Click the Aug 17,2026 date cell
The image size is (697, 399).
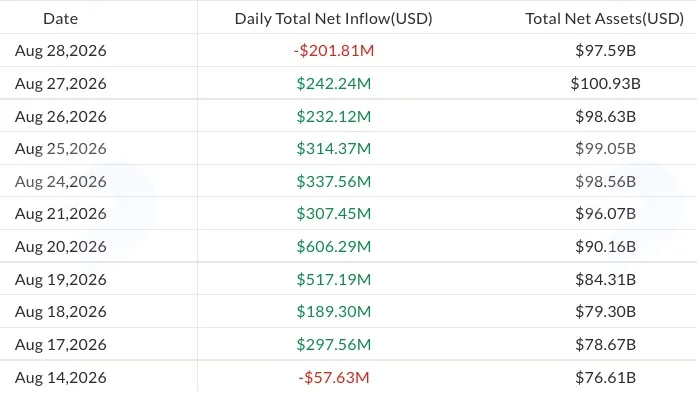[x=60, y=344]
